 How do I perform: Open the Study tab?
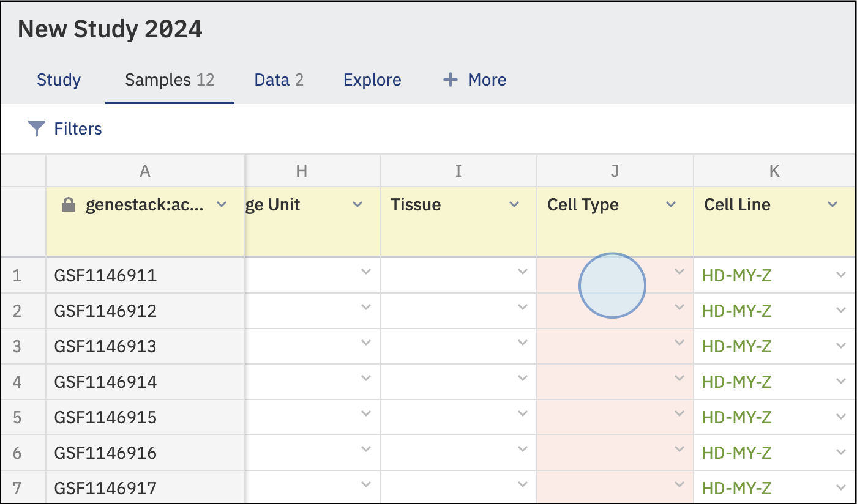59,80
